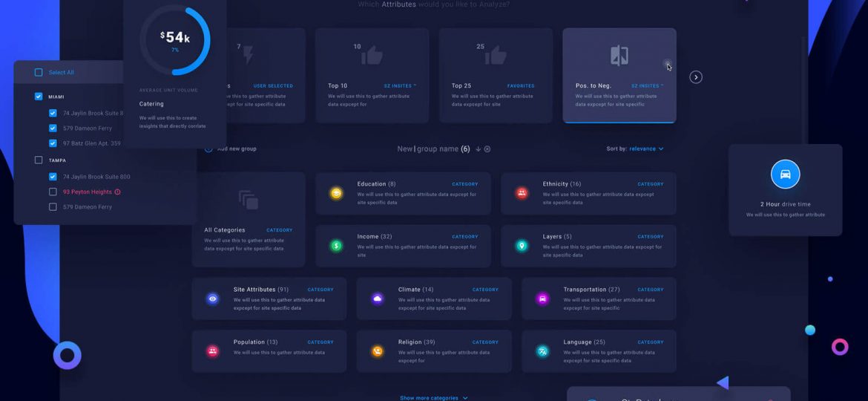
Task: Expand Show more categories
Action: coord(433,398)
